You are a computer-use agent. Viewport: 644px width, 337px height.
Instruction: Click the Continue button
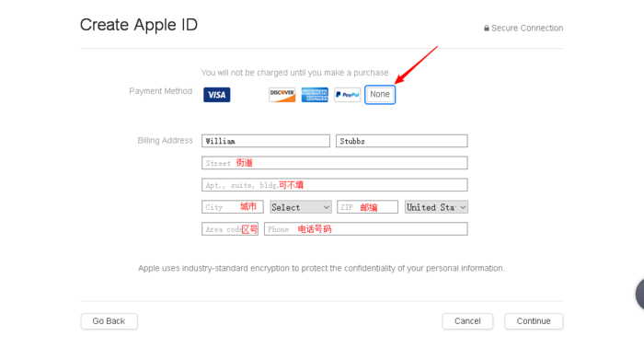(x=534, y=321)
